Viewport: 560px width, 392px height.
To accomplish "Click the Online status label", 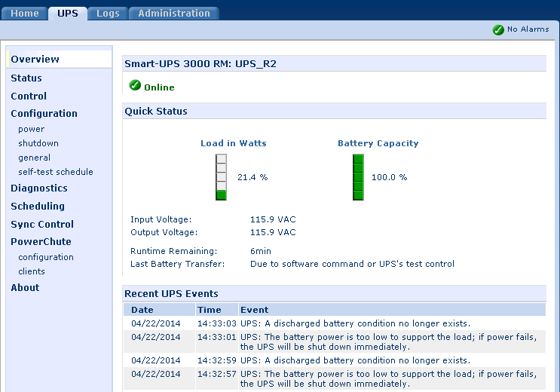I will point(159,87).
